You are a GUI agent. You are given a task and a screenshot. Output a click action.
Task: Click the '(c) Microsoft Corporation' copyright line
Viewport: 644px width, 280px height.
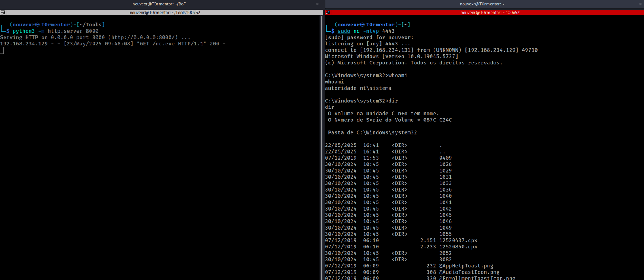pyautogui.click(x=414, y=63)
